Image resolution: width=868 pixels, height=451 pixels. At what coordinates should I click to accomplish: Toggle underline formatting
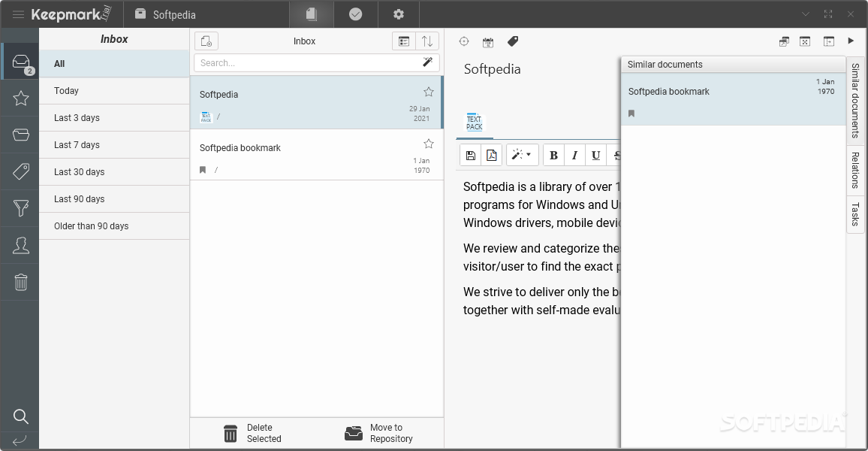[595, 155]
